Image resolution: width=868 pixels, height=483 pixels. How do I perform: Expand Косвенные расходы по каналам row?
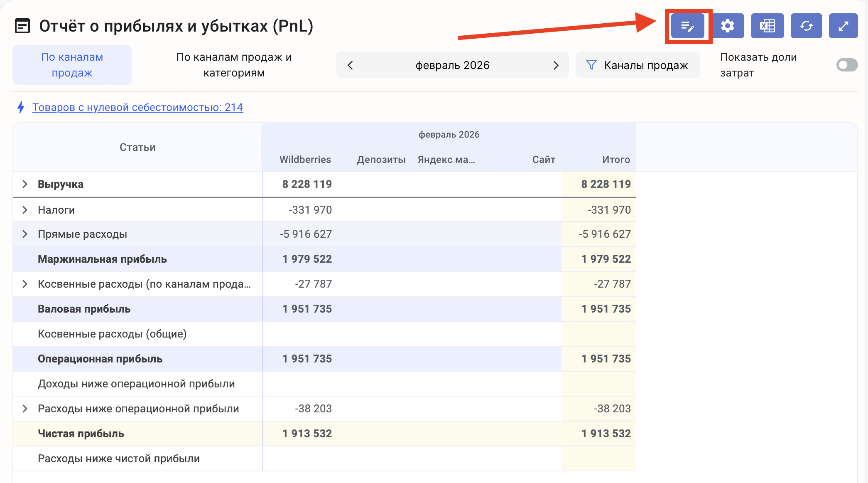click(25, 284)
